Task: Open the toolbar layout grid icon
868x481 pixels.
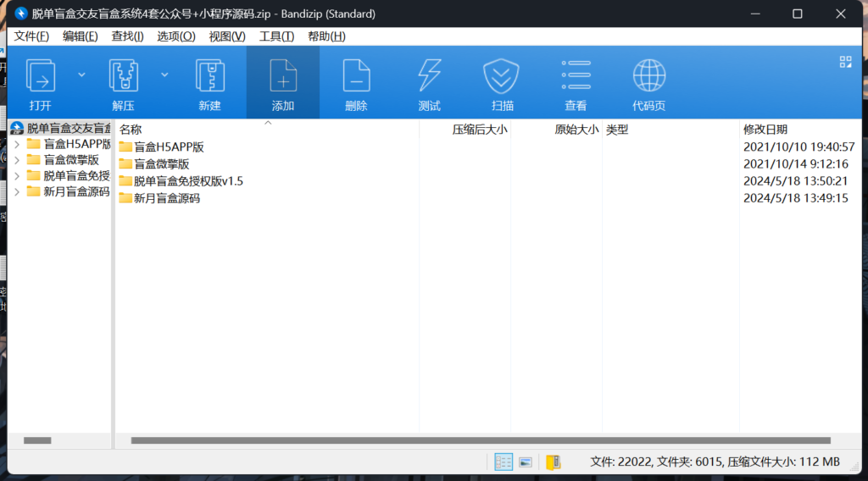Action: click(x=845, y=62)
